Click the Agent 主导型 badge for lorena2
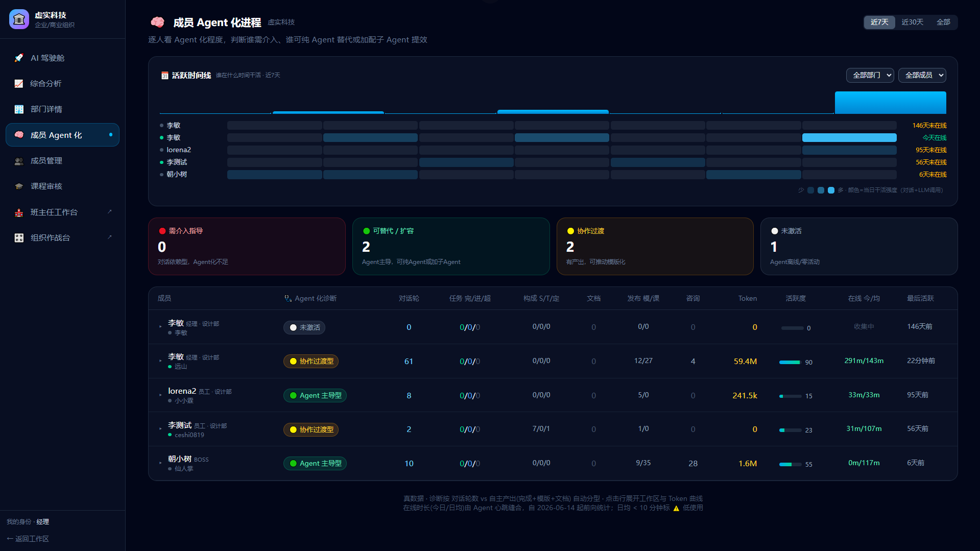The image size is (980, 551). [x=315, y=395]
